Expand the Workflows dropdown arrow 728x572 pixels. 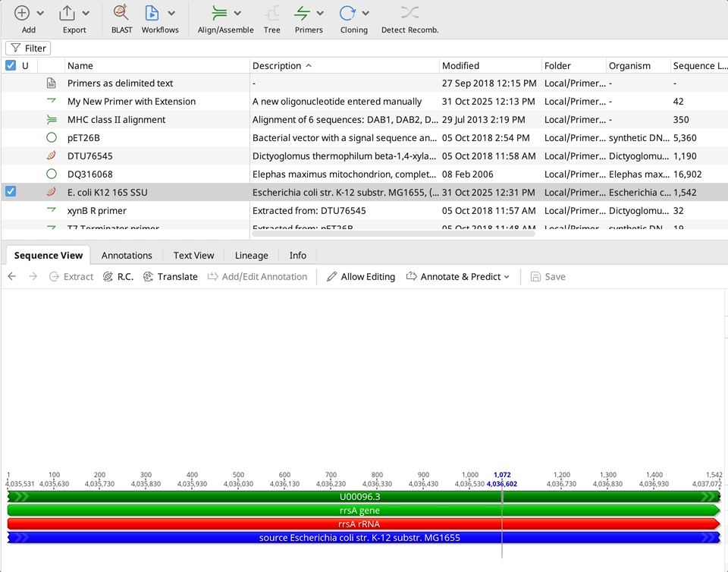click(171, 14)
